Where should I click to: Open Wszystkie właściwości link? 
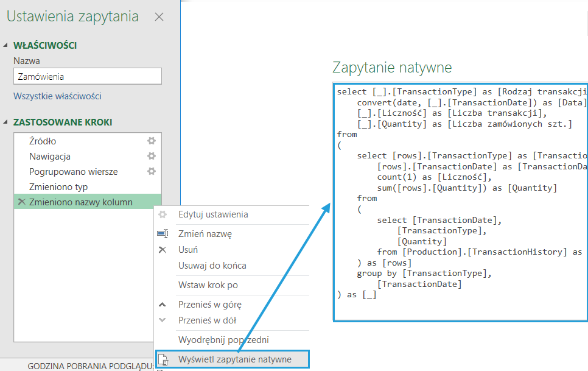(x=57, y=96)
